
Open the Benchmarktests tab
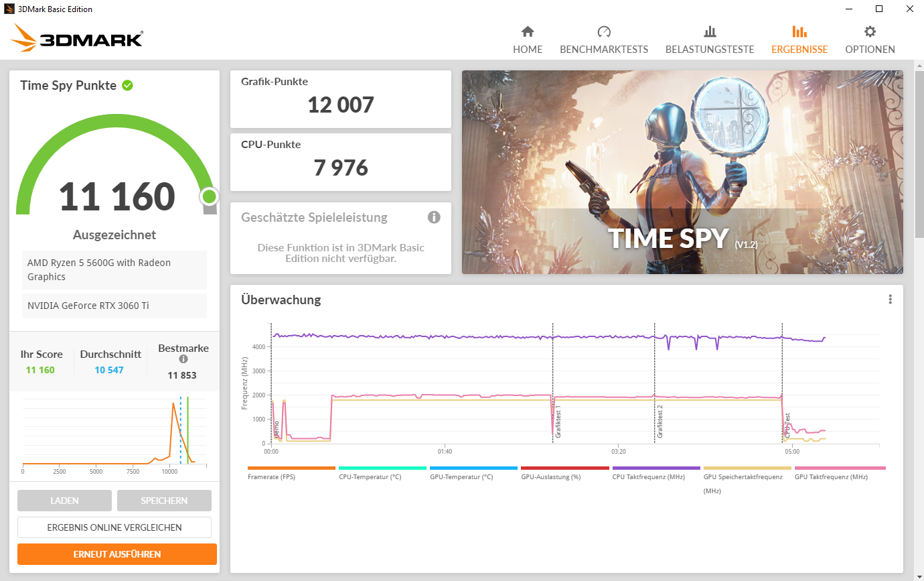tap(604, 40)
